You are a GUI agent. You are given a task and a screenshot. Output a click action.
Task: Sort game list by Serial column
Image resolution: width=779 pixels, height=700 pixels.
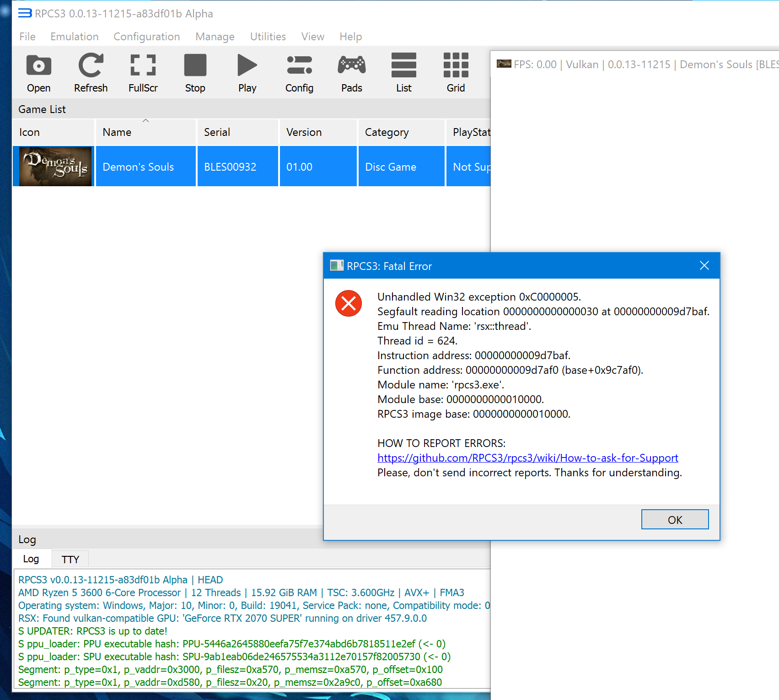click(237, 132)
